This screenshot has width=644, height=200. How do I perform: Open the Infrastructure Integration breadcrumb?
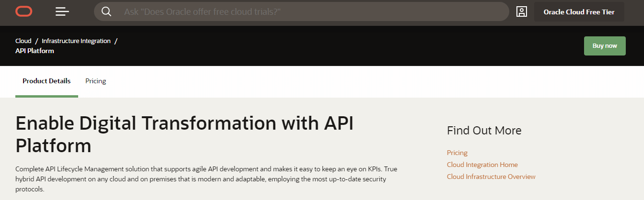pos(76,41)
